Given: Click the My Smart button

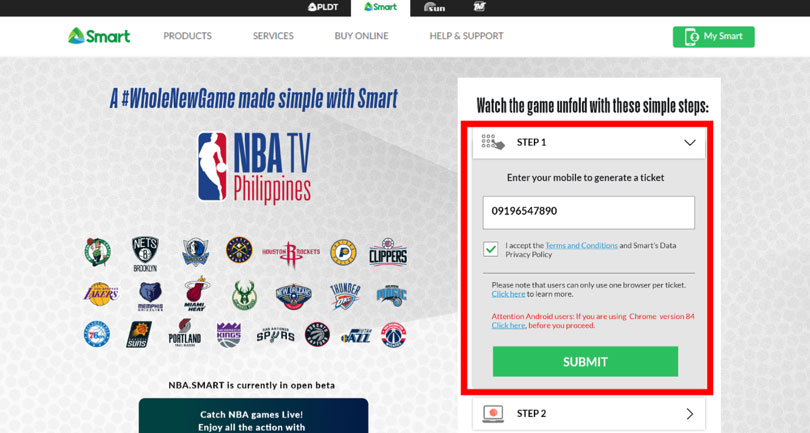Looking at the screenshot, I should 713,37.
